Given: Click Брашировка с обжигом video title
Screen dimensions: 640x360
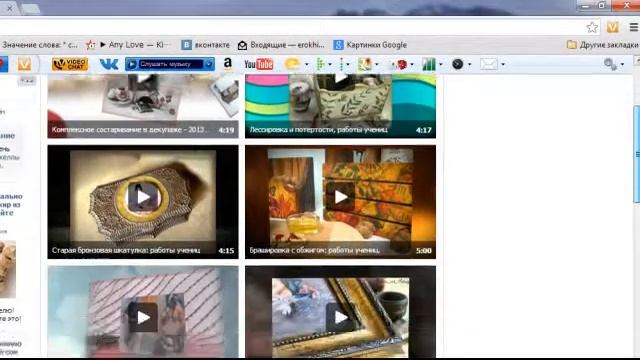Looking at the screenshot, I should [315, 250].
